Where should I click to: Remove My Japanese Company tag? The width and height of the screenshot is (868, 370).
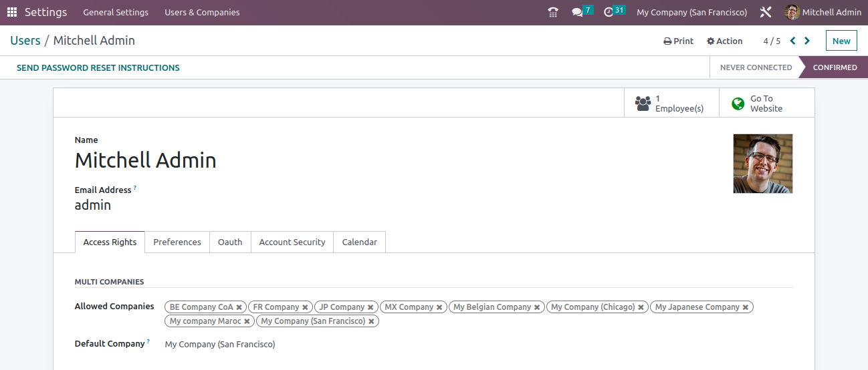pyautogui.click(x=746, y=307)
